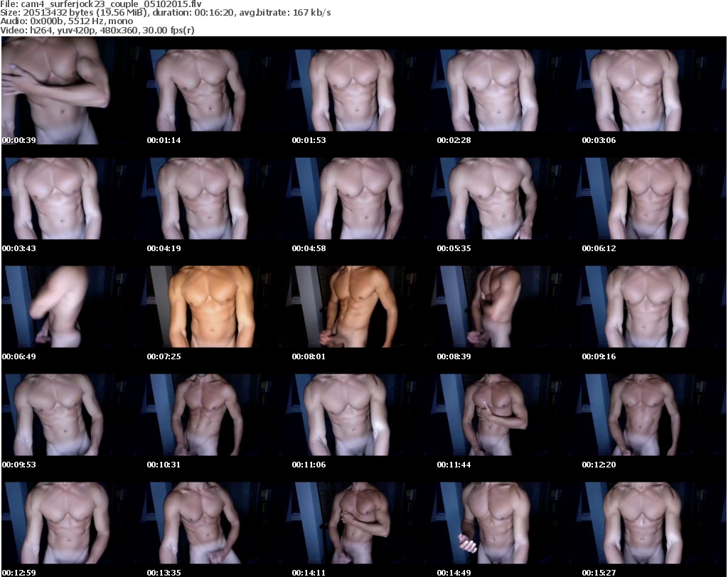Select the thumbnail frame at 00:00:39
Image resolution: width=728 pixels, height=577 pixels.
point(74,91)
